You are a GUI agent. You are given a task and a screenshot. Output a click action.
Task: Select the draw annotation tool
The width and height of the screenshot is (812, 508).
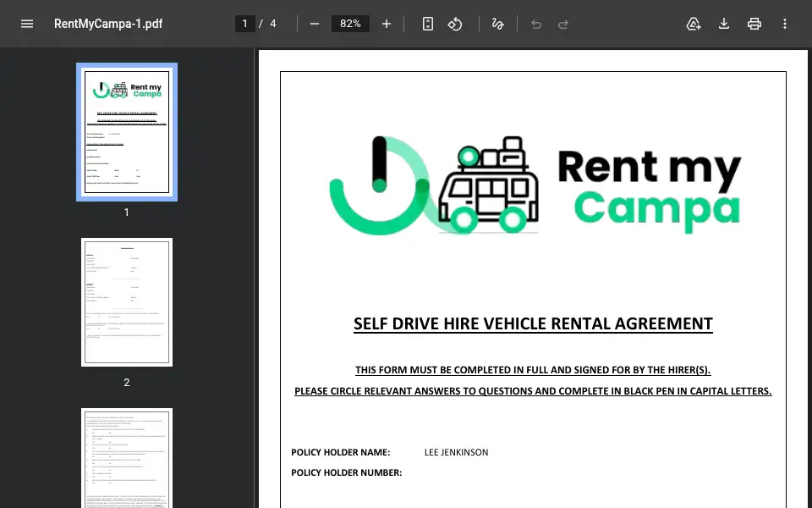[497, 24]
